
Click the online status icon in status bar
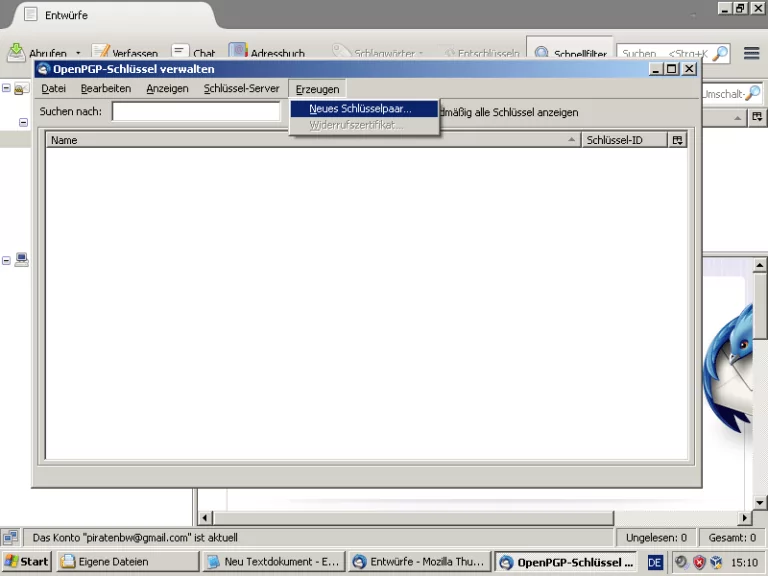click(10, 537)
